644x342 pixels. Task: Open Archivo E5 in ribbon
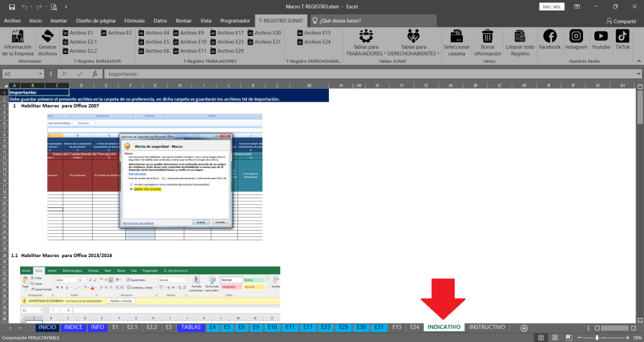tap(154, 42)
